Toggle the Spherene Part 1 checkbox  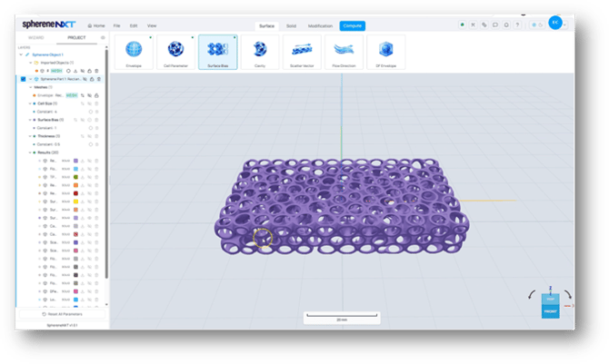click(23, 79)
